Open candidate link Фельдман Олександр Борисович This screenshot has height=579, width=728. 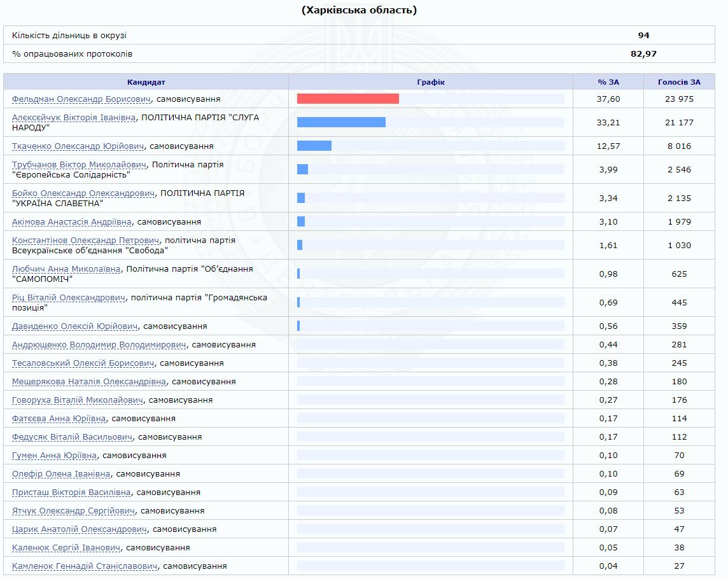(81, 99)
